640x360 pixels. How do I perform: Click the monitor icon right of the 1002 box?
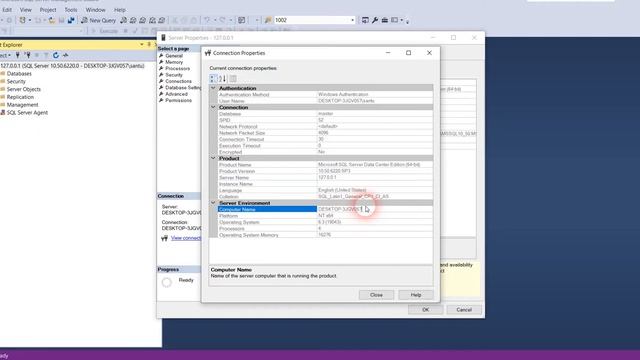click(x=365, y=20)
